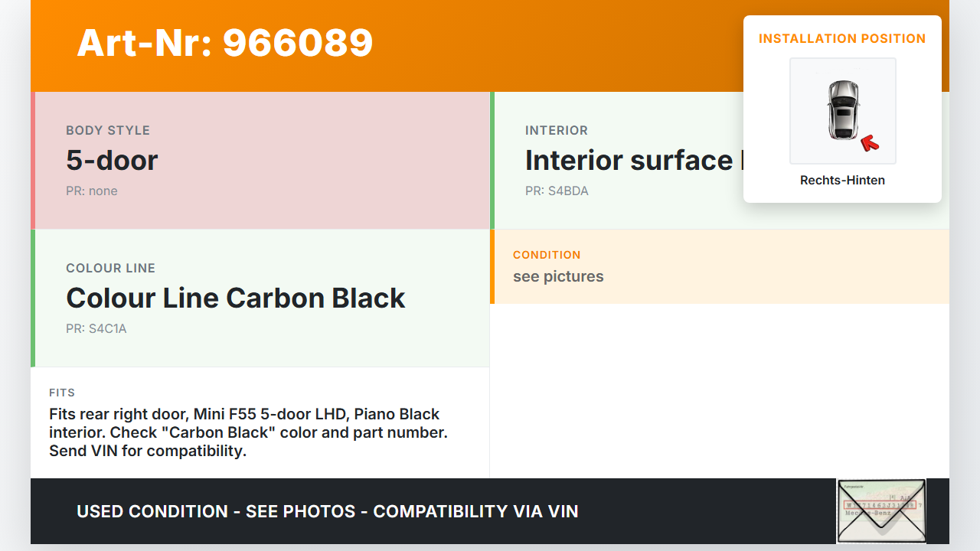Click the PR: S4C1A code

tap(96, 329)
